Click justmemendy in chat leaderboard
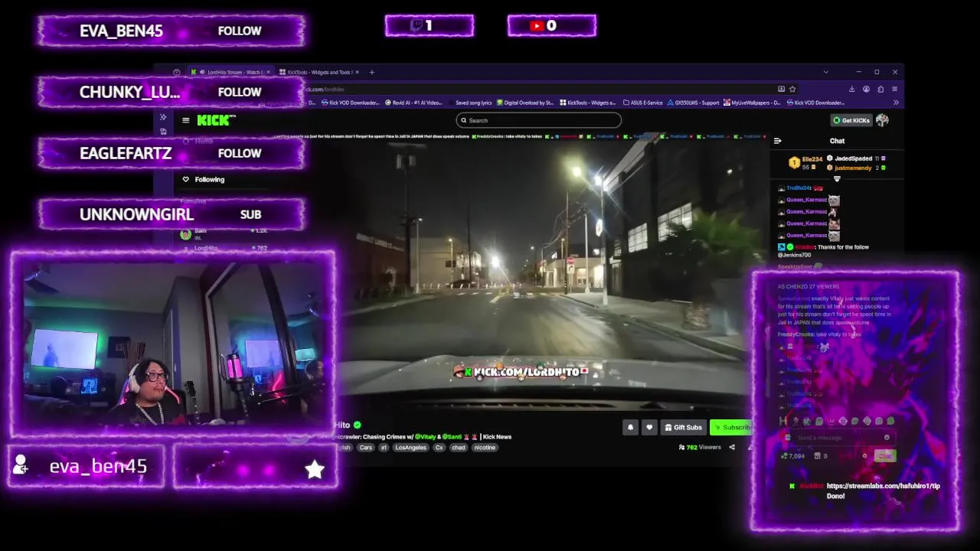This screenshot has height=551, width=980. (853, 168)
